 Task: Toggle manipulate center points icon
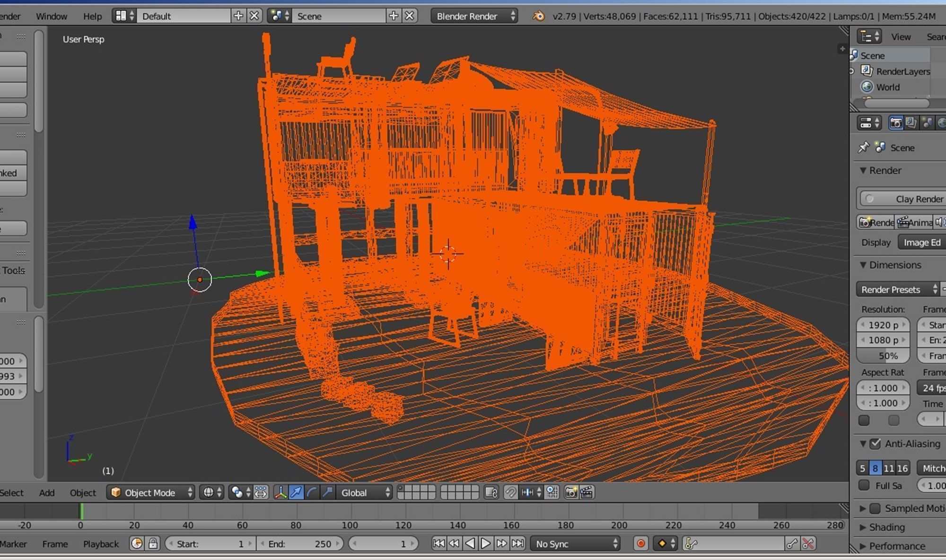pos(261,492)
